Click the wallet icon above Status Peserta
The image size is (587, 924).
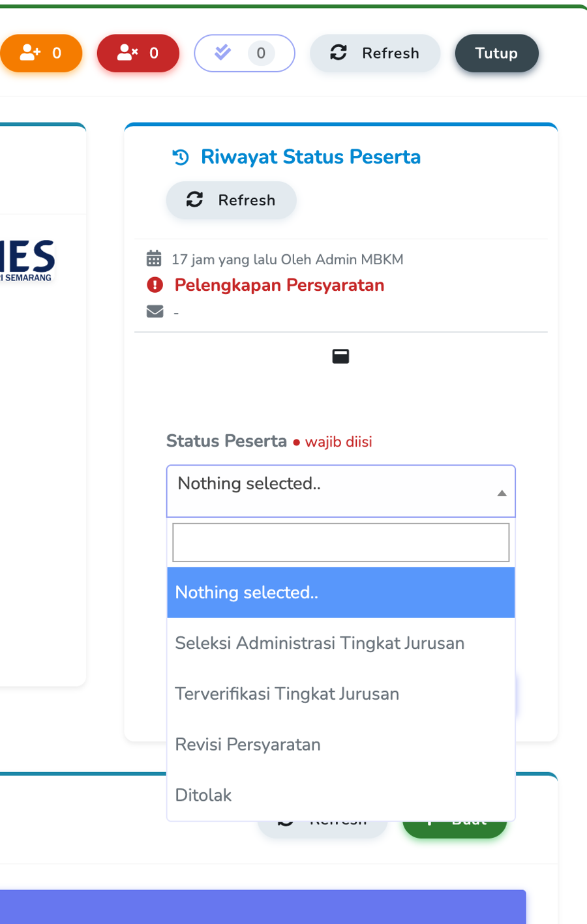point(341,356)
